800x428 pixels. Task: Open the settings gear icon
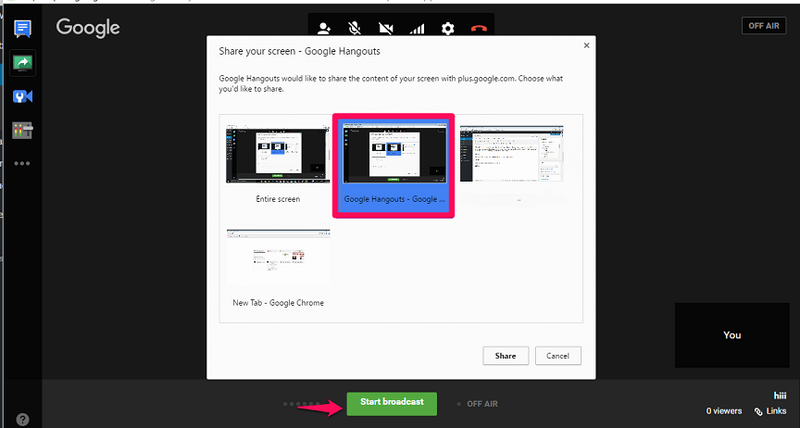(x=447, y=29)
